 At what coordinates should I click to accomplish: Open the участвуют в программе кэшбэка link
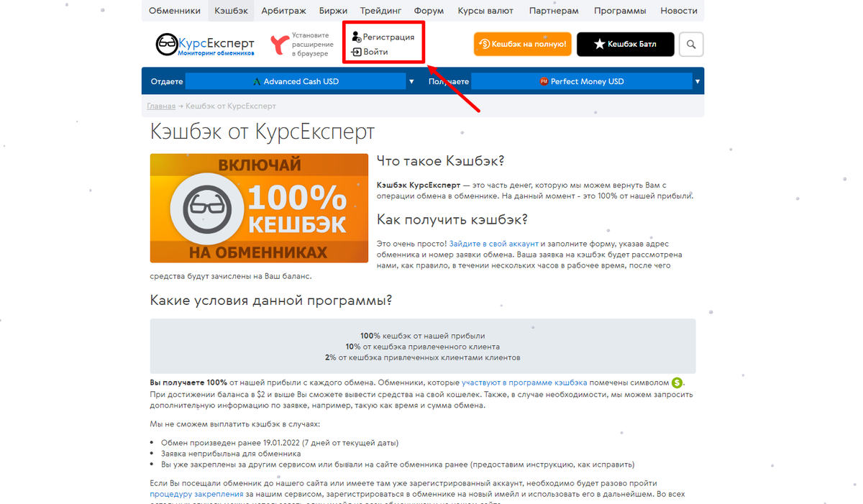click(x=524, y=382)
